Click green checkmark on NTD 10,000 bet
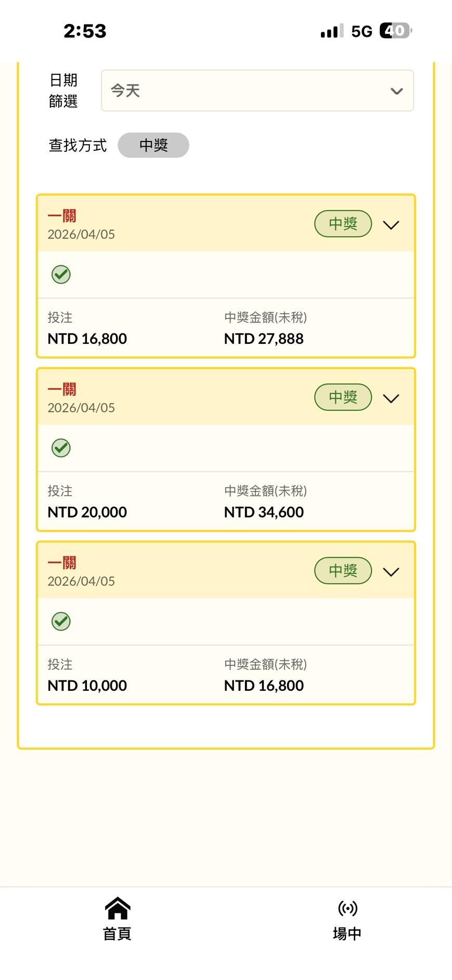 (61, 621)
